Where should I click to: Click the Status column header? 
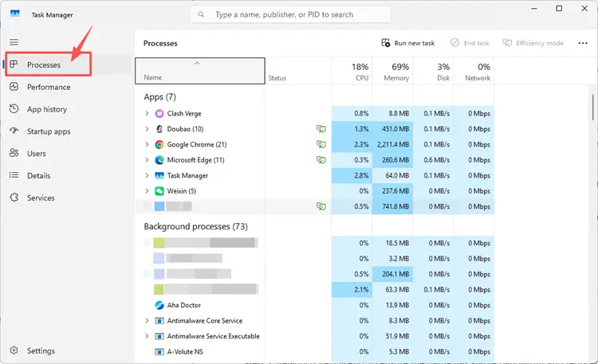pos(298,71)
